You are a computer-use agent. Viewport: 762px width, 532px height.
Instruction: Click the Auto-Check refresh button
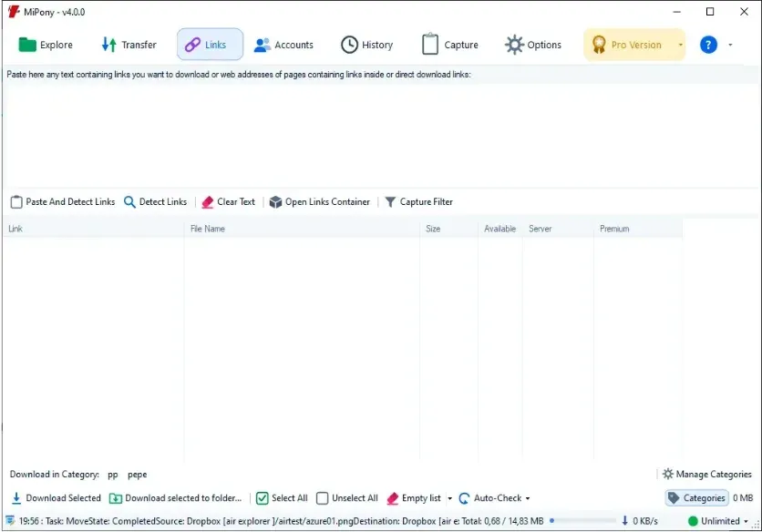pyautogui.click(x=490, y=498)
